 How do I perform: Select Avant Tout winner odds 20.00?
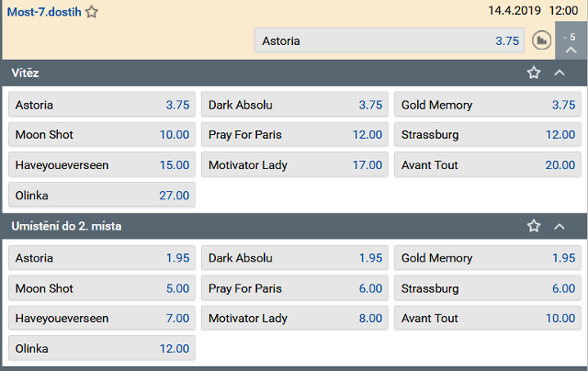click(488, 164)
